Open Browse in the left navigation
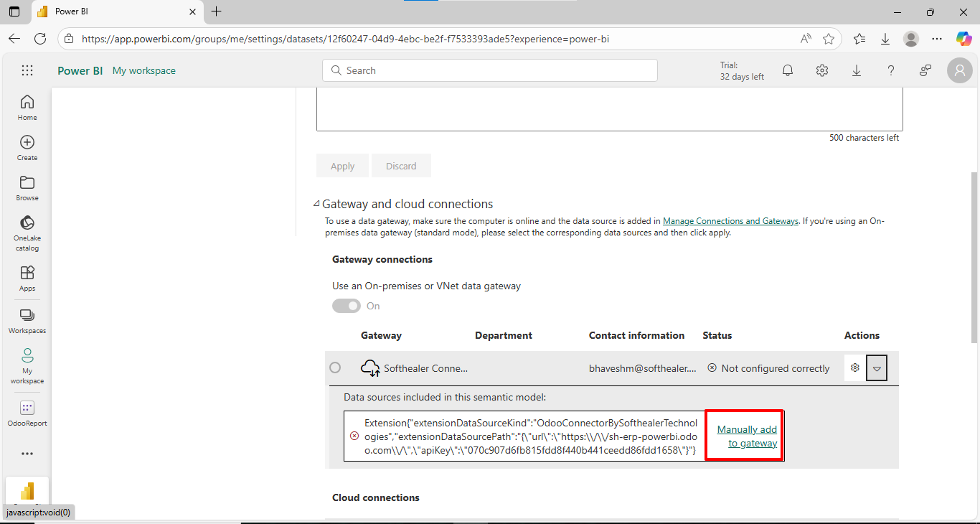Viewport: 980px width, 524px height. coord(27,187)
